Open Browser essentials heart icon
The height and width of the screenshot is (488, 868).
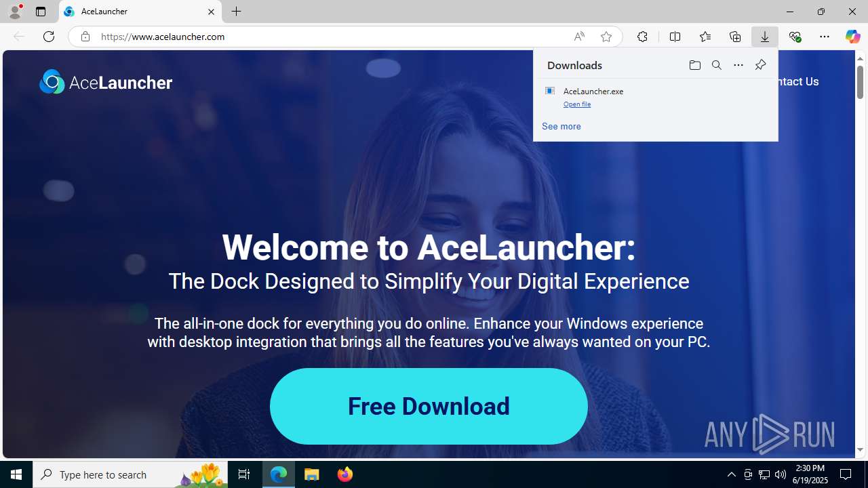click(795, 37)
